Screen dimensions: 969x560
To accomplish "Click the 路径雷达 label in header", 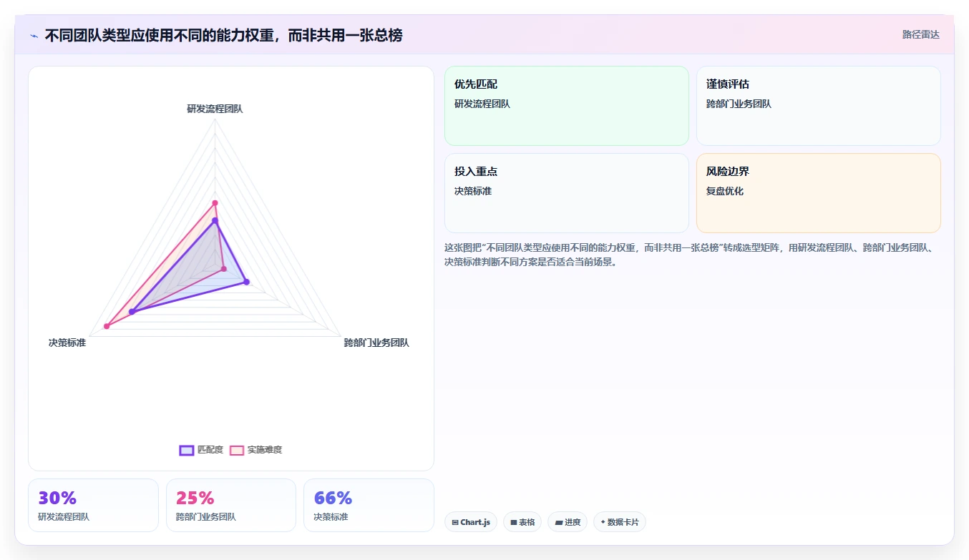I will pyautogui.click(x=920, y=34).
